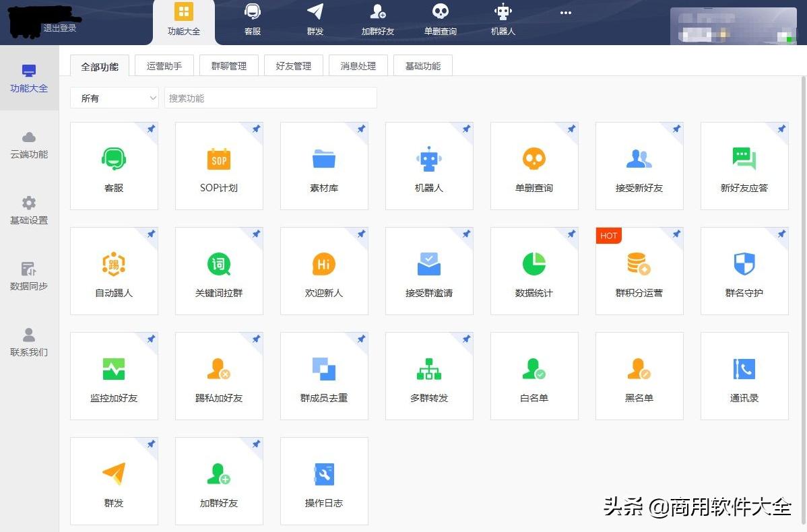Image resolution: width=807 pixels, height=532 pixels.
Task: Click the 搜索功能 search input field
Action: click(269, 98)
